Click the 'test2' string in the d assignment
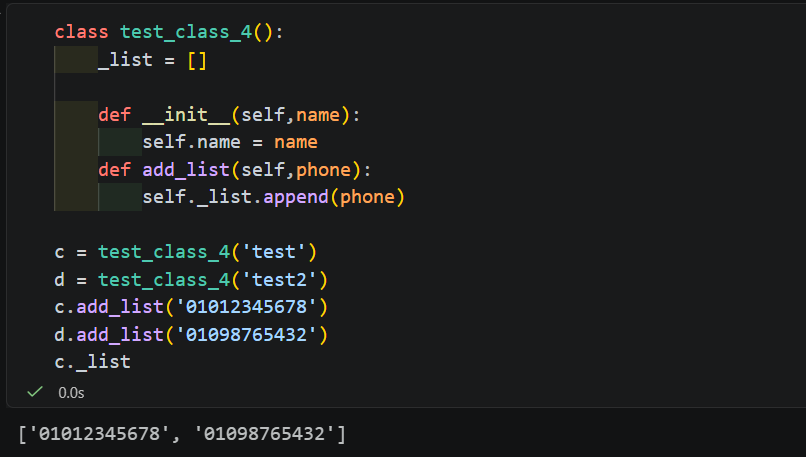The height and width of the screenshot is (457, 806). [279, 280]
